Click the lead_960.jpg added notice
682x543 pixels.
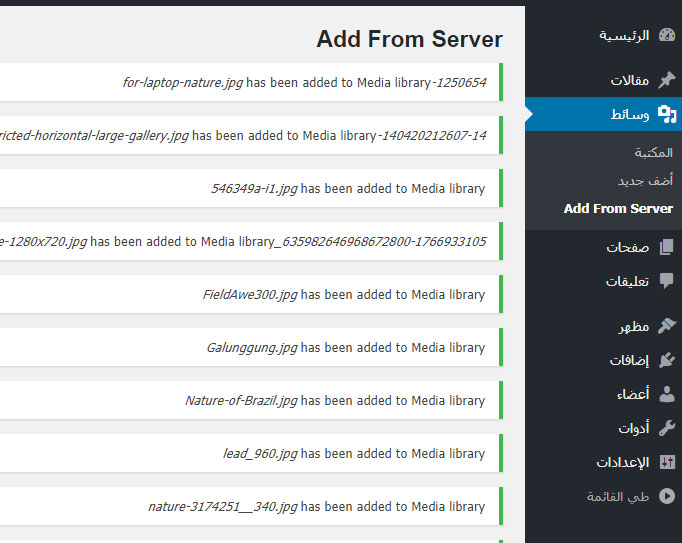pos(251,453)
